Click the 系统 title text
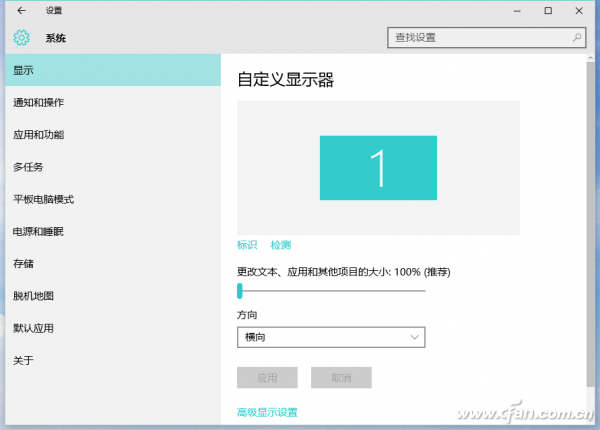 (x=56, y=38)
